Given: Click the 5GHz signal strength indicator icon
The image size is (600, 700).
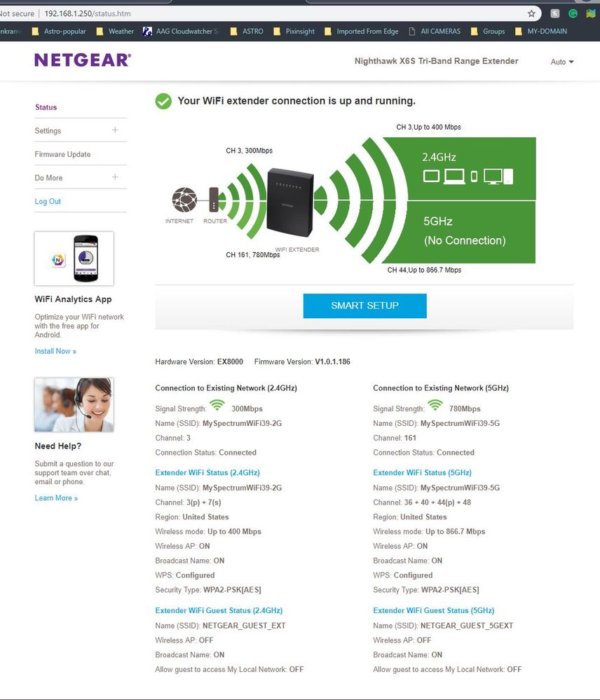Looking at the screenshot, I should click(x=435, y=405).
